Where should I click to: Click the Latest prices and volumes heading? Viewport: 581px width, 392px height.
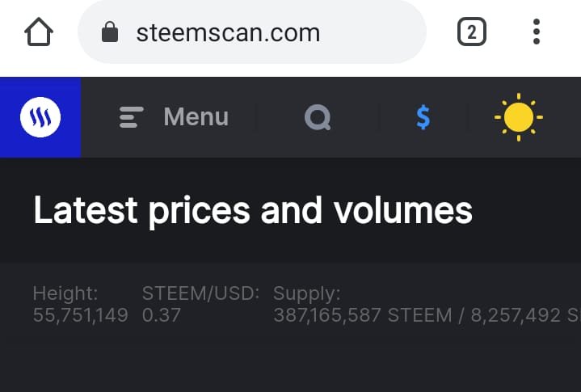[x=252, y=211]
